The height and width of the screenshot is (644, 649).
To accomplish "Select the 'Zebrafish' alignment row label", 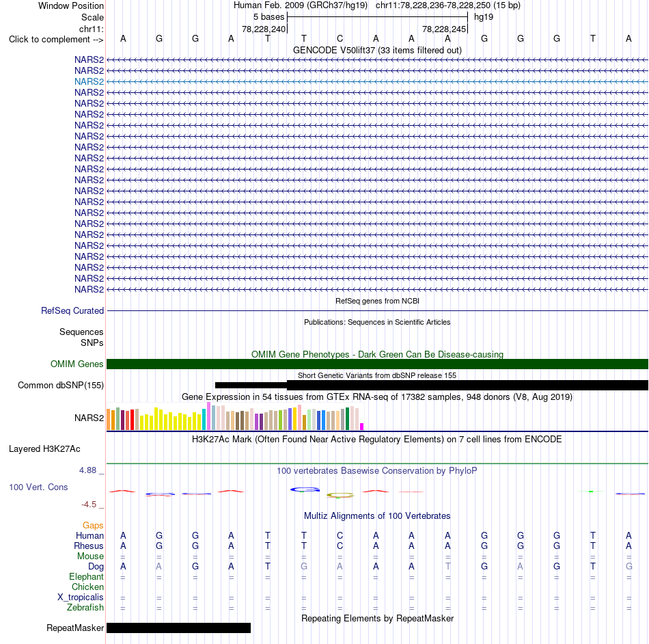I will [x=85, y=607].
